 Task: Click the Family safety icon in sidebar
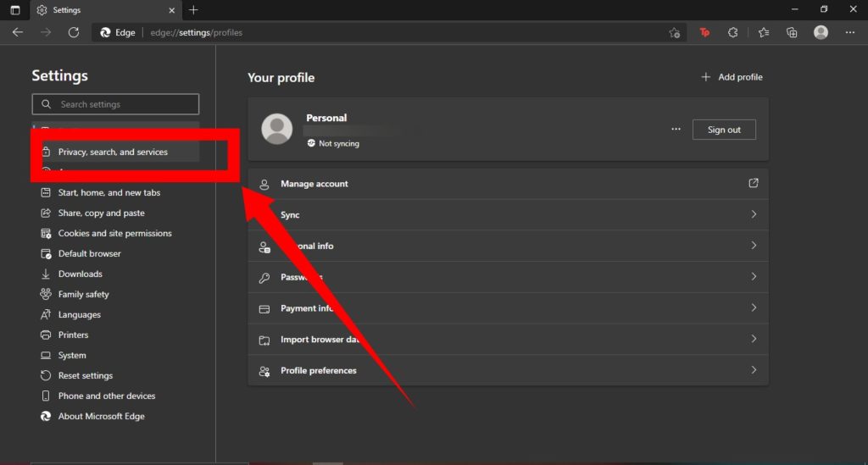pyautogui.click(x=46, y=294)
